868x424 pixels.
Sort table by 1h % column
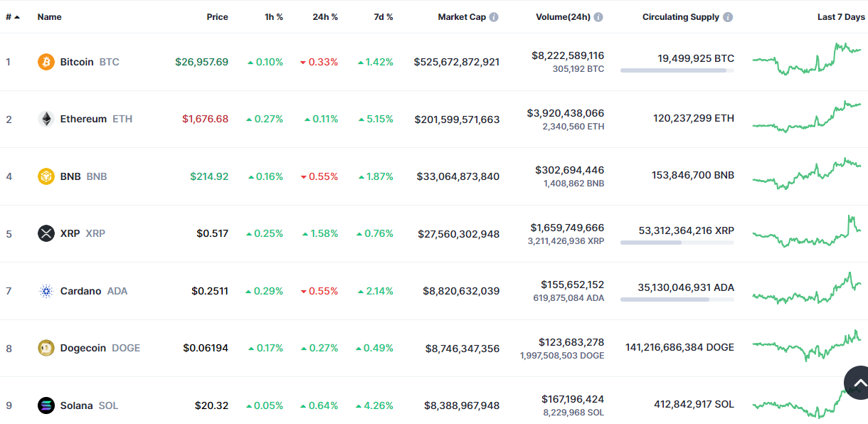click(x=274, y=17)
